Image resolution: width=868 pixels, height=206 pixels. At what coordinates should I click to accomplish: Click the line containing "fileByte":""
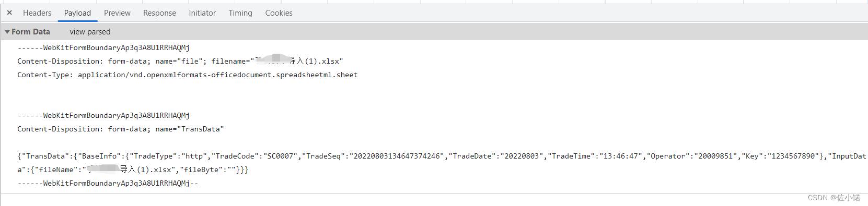click(133, 169)
